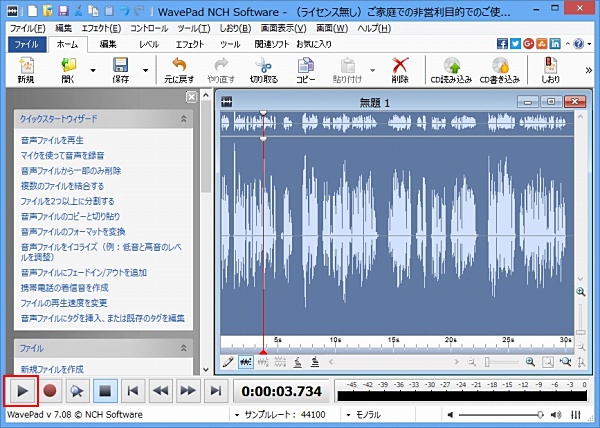This screenshot has width=600, height=428.
Task: Jump to the start of the audio
Action: point(133,391)
